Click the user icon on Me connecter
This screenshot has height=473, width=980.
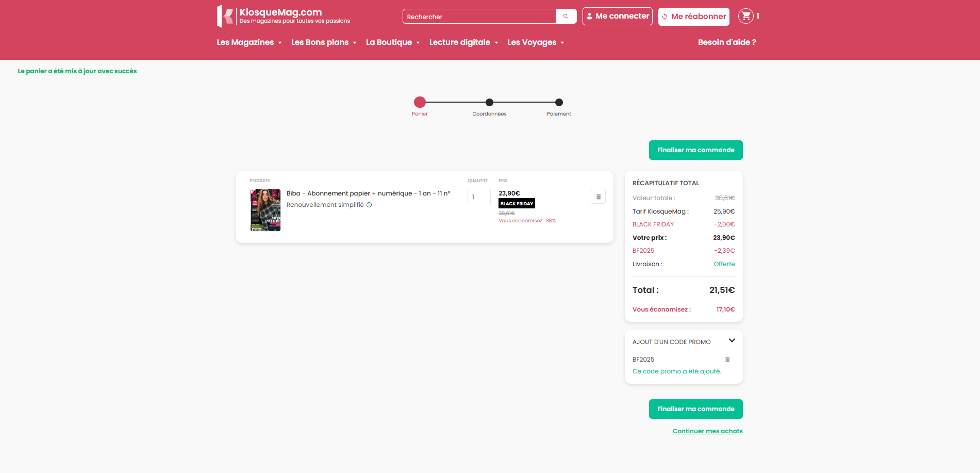point(589,16)
